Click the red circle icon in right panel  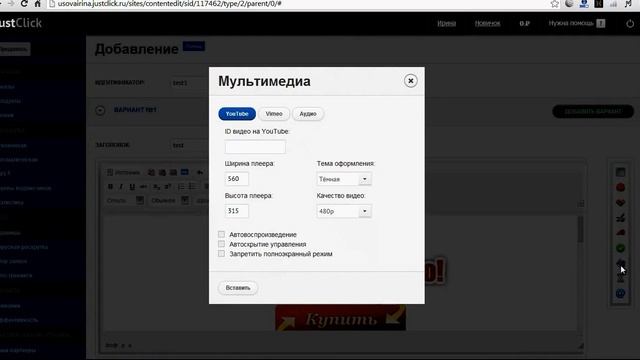coord(620,187)
